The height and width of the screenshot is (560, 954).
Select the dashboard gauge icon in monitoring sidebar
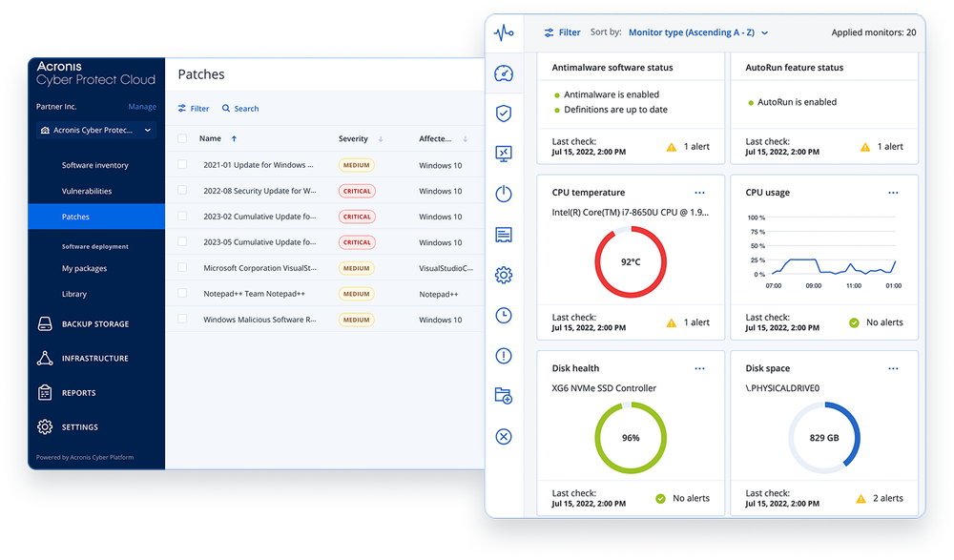[504, 73]
